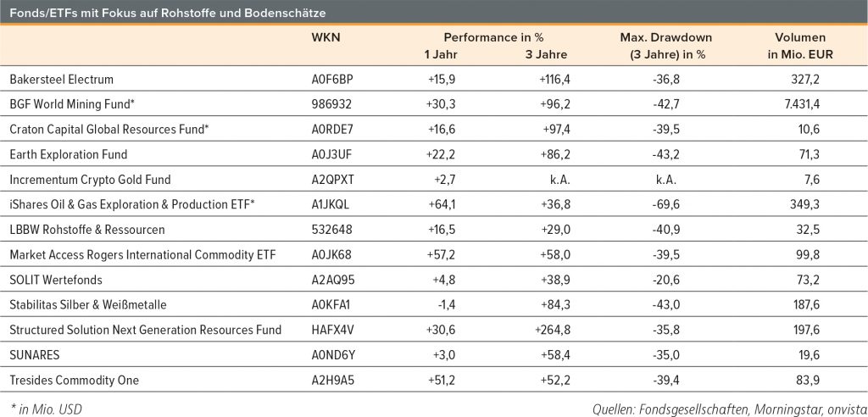
Task: Select the Earth Exploration Fund entry
Action: [x=69, y=154]
